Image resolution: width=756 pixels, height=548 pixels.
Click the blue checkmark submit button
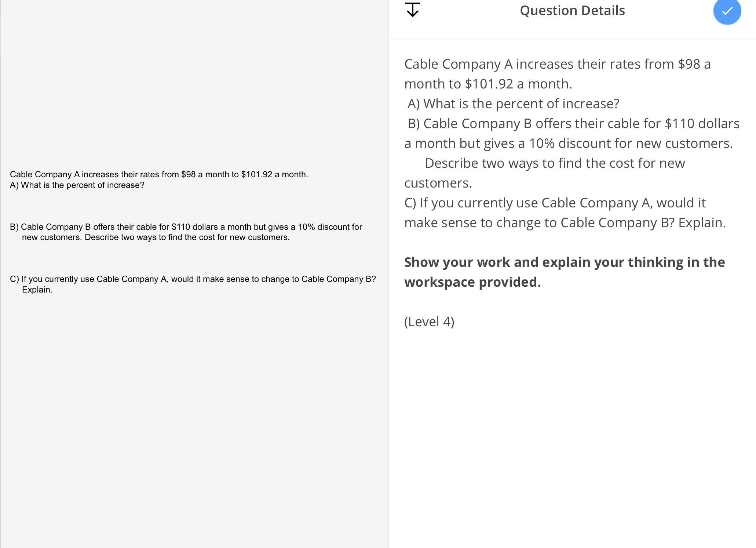[x=727, y=11]
